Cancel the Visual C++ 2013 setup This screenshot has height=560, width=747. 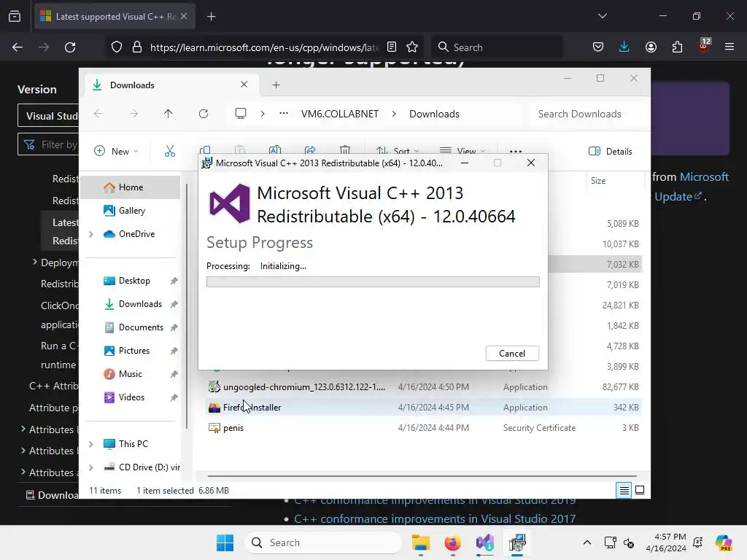(512, 354)
